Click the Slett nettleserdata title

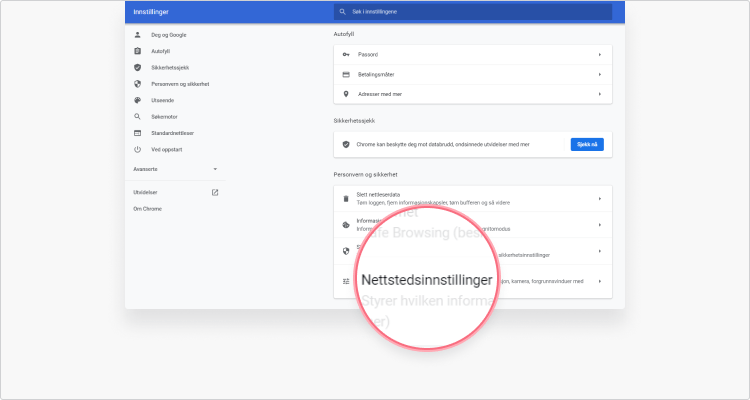pos(378,195)
